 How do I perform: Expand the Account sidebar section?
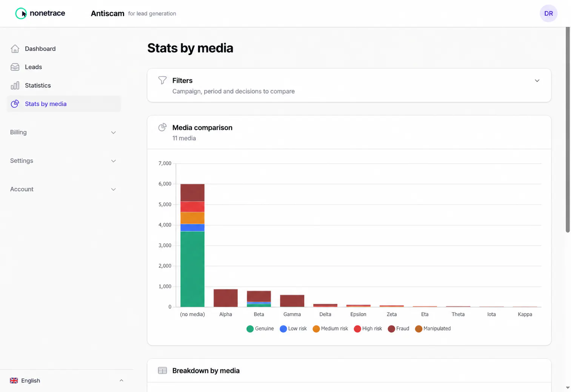(x=63, y=189)
